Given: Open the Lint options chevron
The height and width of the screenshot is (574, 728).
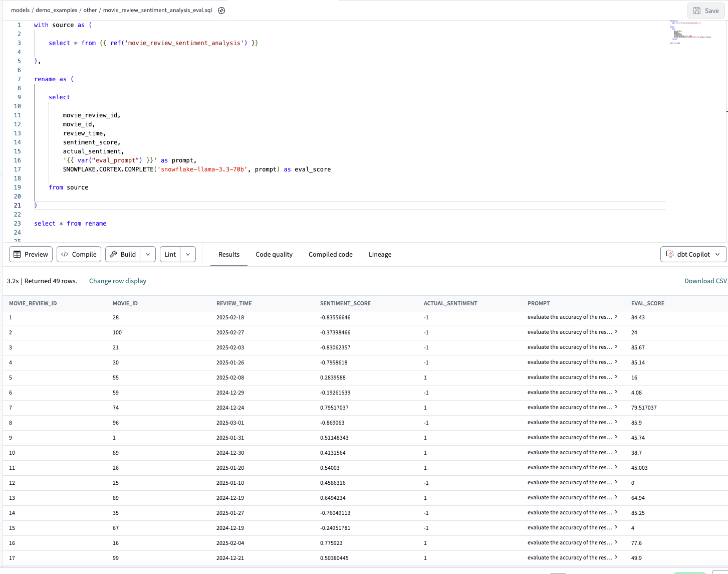Looking at the screenshot, I should pos(187,254).
